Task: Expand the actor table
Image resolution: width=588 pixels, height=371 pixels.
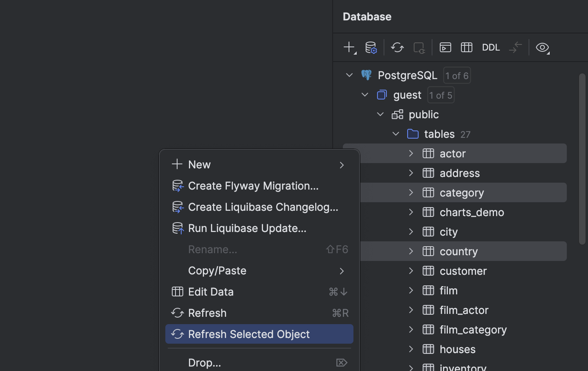Action: [410, 153]
